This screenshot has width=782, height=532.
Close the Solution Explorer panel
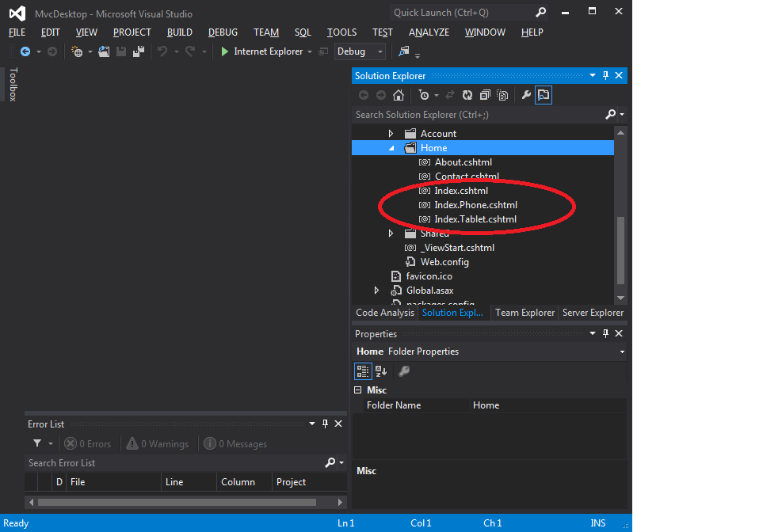(619, 76)
